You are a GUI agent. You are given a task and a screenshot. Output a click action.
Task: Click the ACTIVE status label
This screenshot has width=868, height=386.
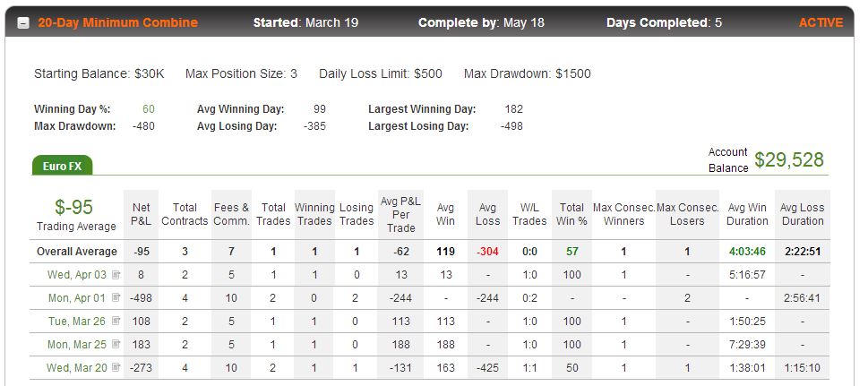(821, 22)
